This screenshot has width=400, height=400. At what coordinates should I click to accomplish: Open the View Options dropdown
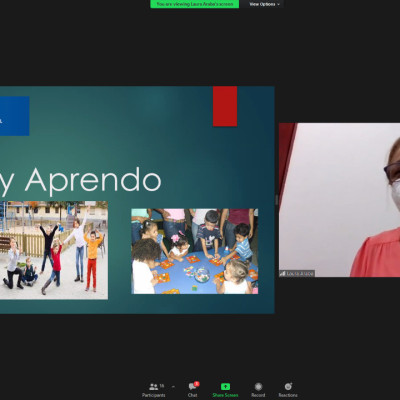click(x=265, y=4)
